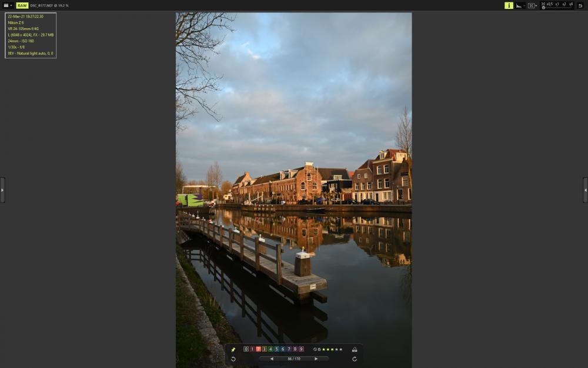This screenshot has height=368, width=588.
Task: Set zoom to x4
Action: click(x=571, y=4)
